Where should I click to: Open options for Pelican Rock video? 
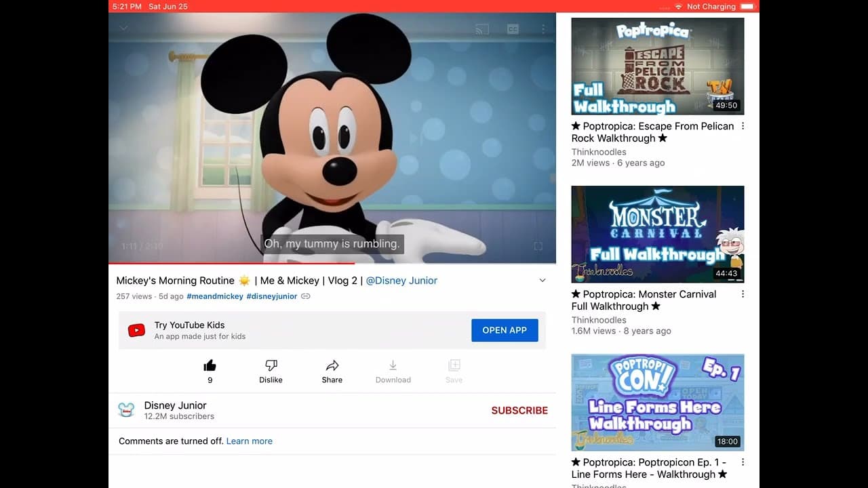743,126
